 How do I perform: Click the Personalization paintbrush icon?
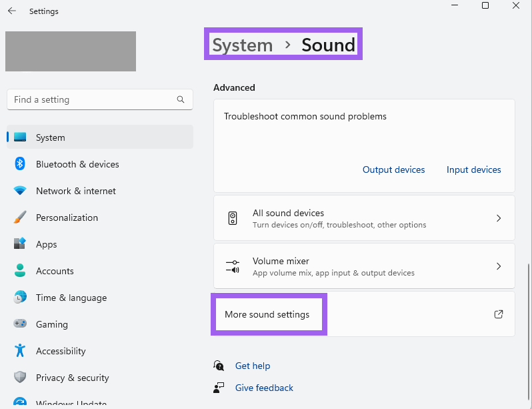[x=20, y=218]
